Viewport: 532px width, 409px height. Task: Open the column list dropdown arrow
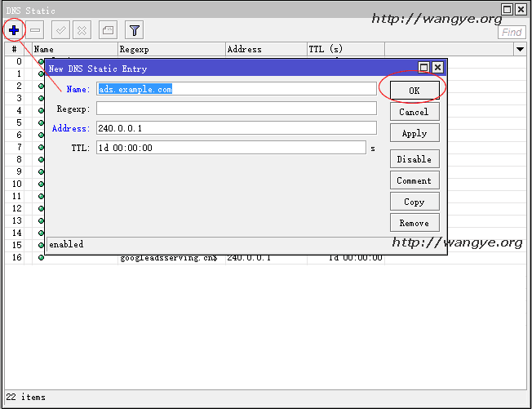click(x=520, y=50)
